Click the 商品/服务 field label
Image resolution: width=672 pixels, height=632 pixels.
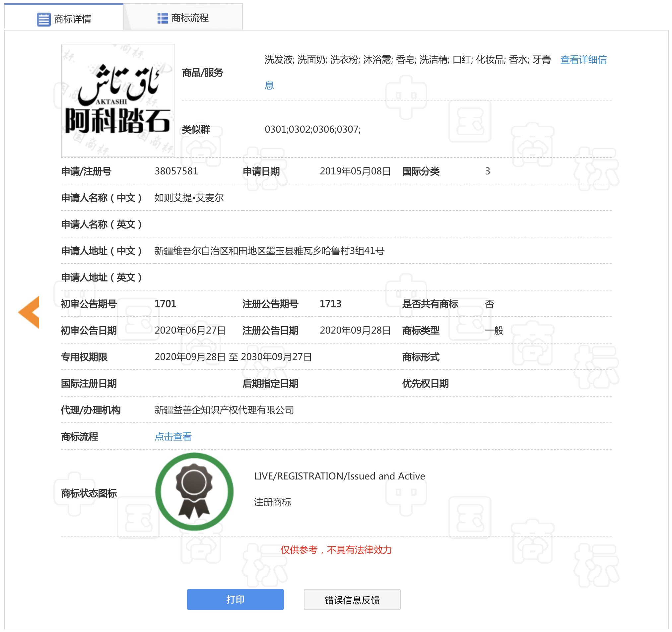click(202, 73)
